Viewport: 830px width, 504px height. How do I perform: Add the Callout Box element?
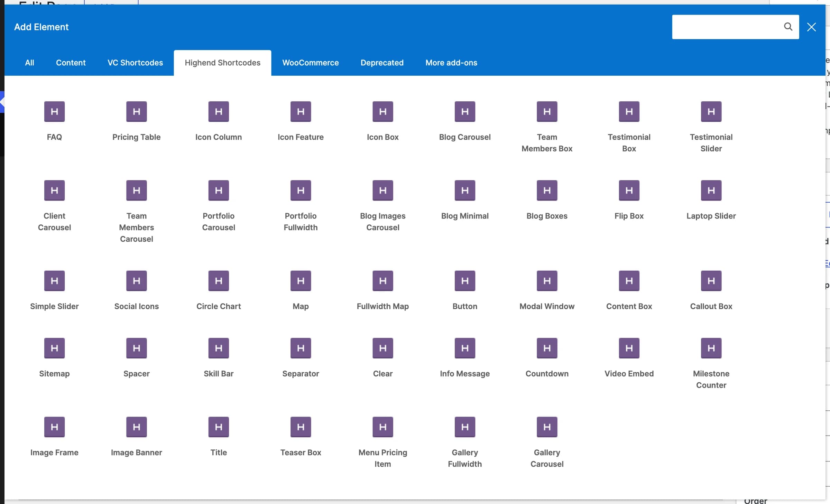pos(711,290)
